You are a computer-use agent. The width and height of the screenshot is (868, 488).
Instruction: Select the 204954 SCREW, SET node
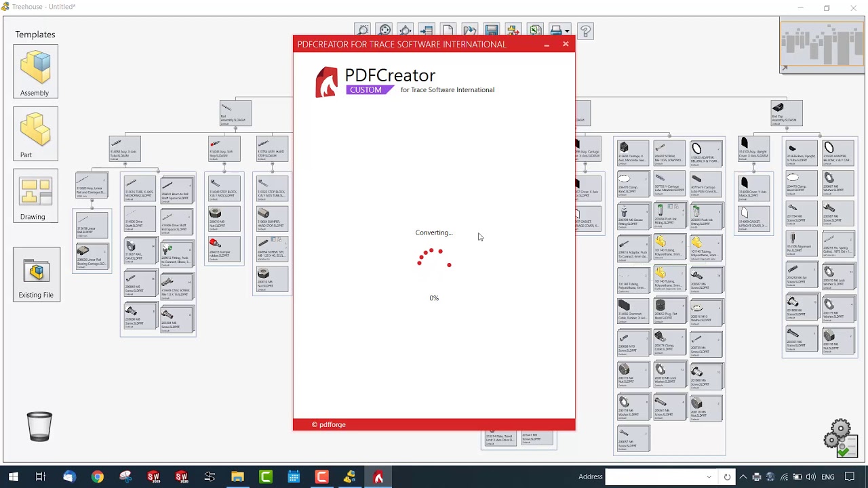pos(272,250)
